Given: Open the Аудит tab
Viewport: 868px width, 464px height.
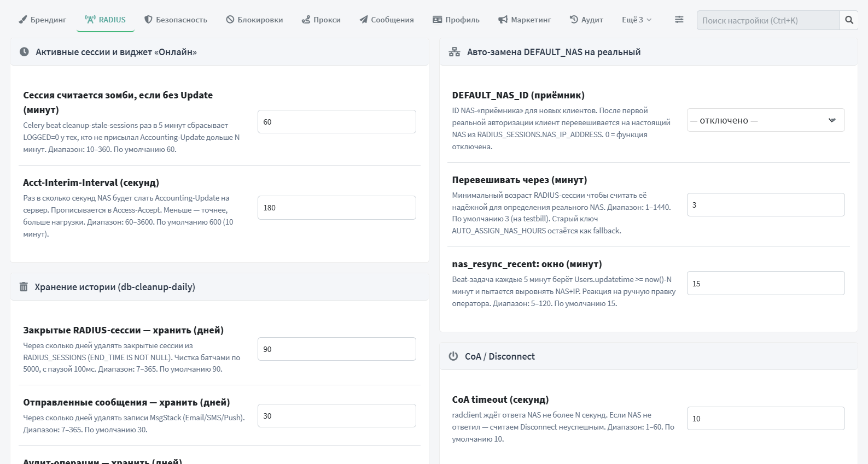Looking at the screenshot, I should tap(586, 20).
